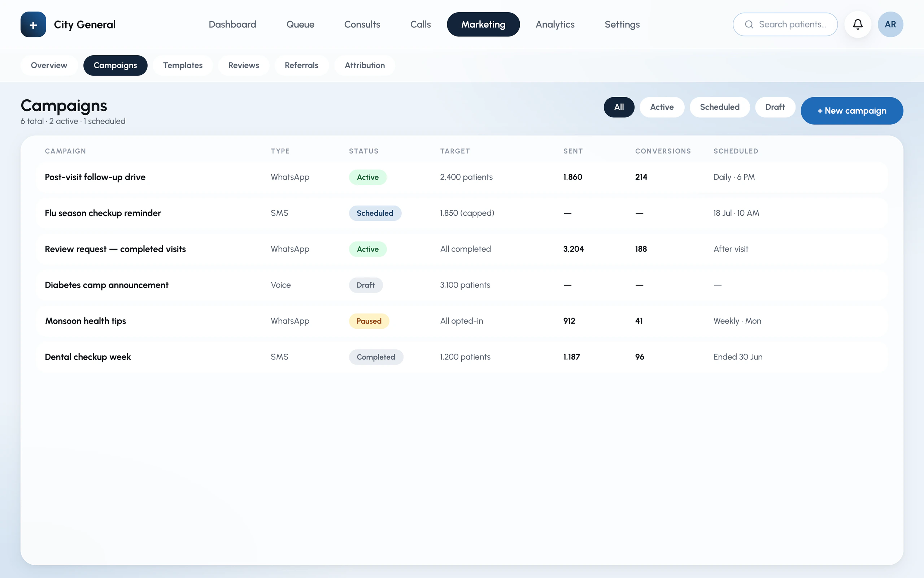
Task: Select the Campaigns sub-tab
Action: pos(115,65)
